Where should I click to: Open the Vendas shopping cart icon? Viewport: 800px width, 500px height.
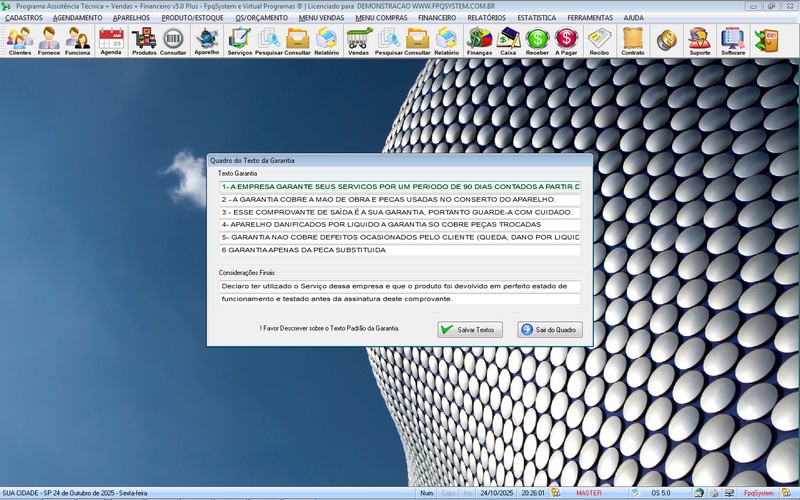tap(359, 41)
